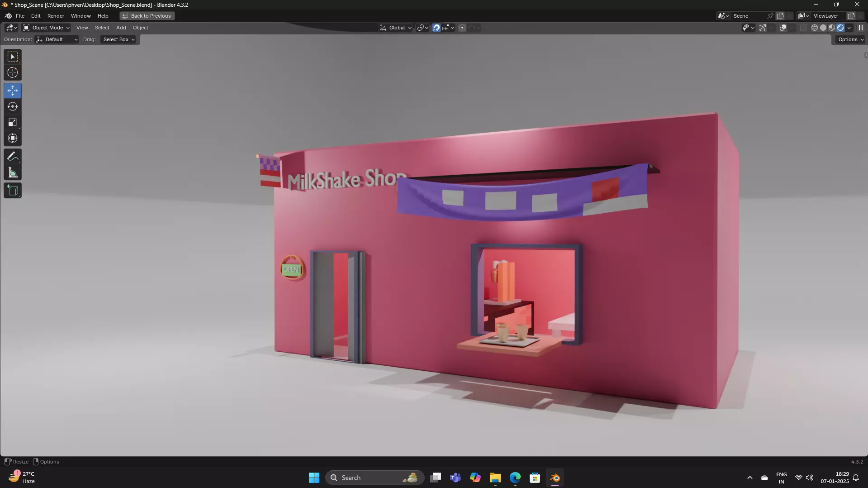Open the Object menu
Viewport: 868px width, 488px height.
(x=140, y=28)
